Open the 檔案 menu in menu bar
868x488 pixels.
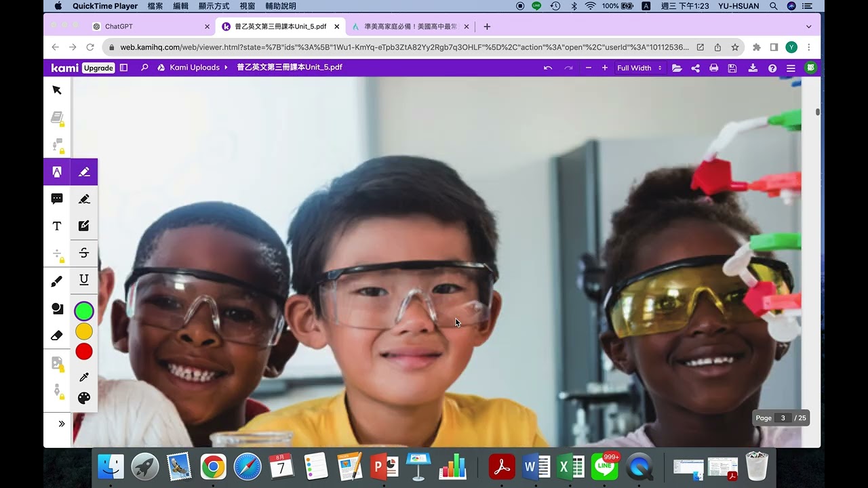point(155,6)
